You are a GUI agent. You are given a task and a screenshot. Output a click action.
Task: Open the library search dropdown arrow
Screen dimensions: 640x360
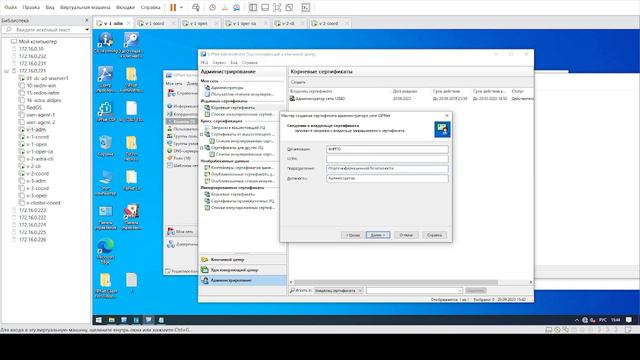tap(87, 30)
